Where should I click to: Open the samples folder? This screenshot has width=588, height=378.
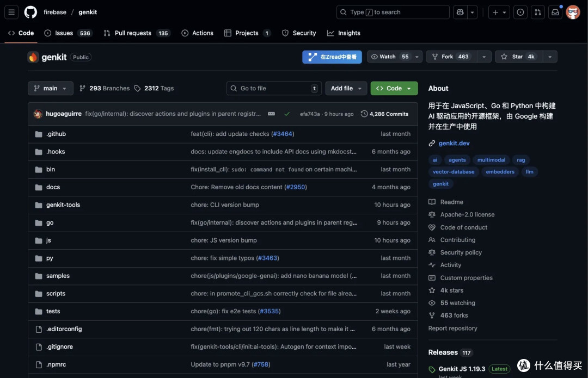58,276
